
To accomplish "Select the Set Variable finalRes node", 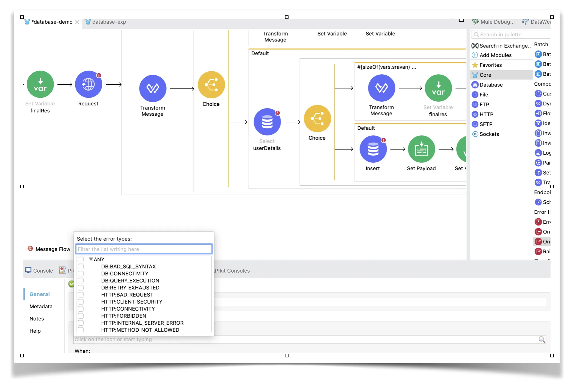I will [40, 84].
